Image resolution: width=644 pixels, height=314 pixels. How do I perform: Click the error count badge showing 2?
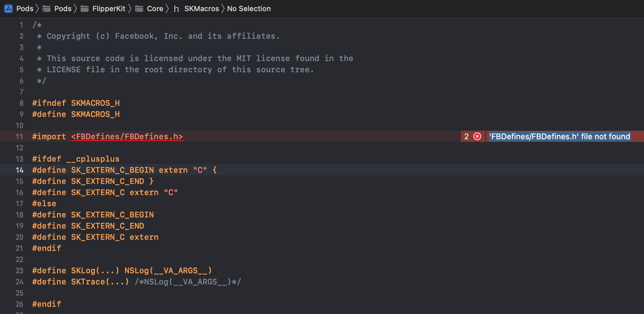click(466, 136)
